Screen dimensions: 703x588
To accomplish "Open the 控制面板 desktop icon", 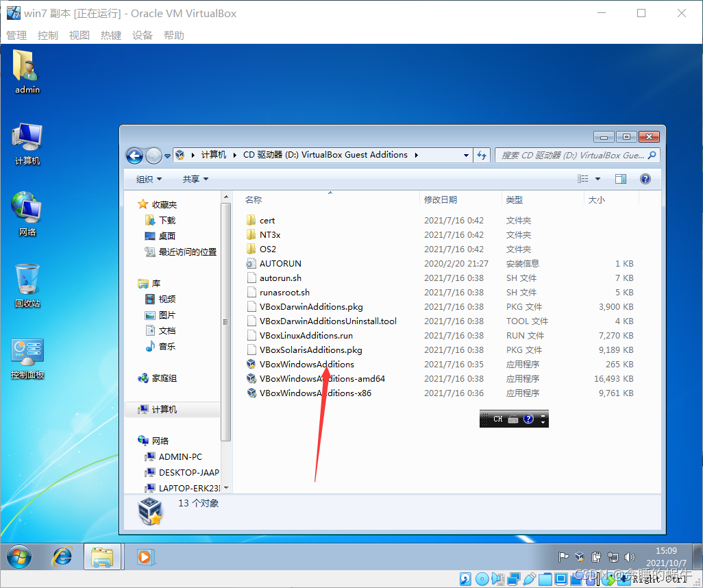I will click(x=27, y=358).
